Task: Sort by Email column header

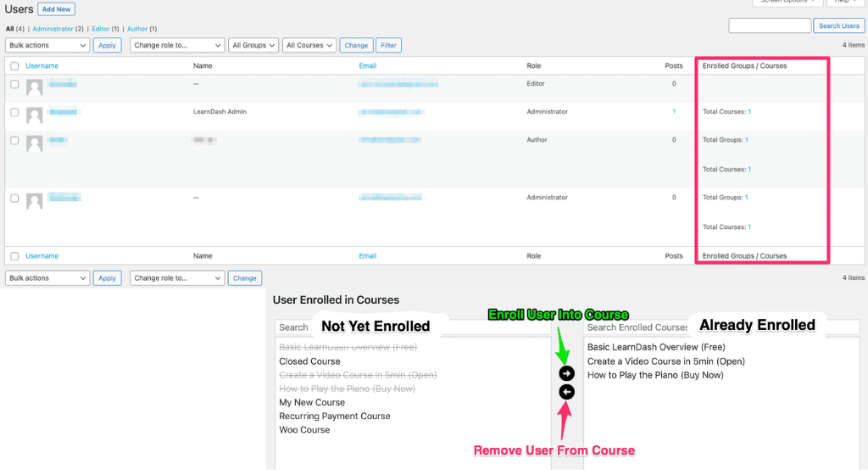Action: point(368,66)
